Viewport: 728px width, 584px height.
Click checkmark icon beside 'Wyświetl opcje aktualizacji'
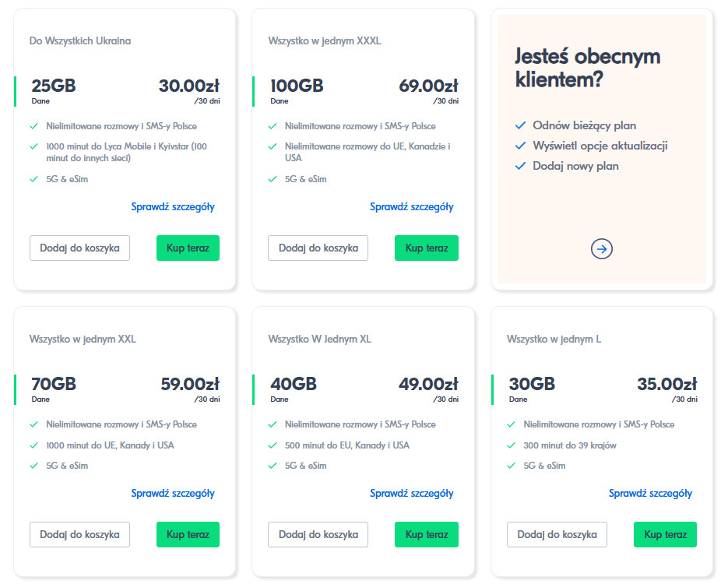pyautogui.click(x=520, y=146)
